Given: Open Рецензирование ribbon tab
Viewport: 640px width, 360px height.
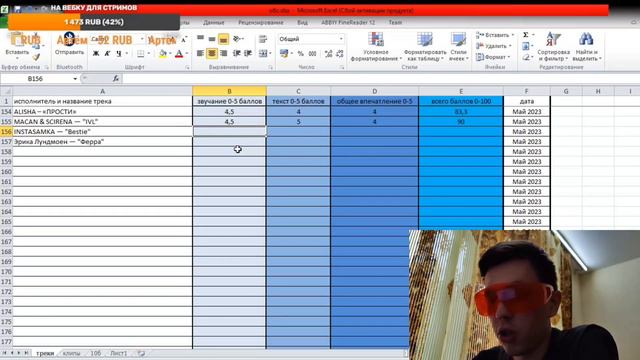Looking at the screenshot, I should pos(260,22).
